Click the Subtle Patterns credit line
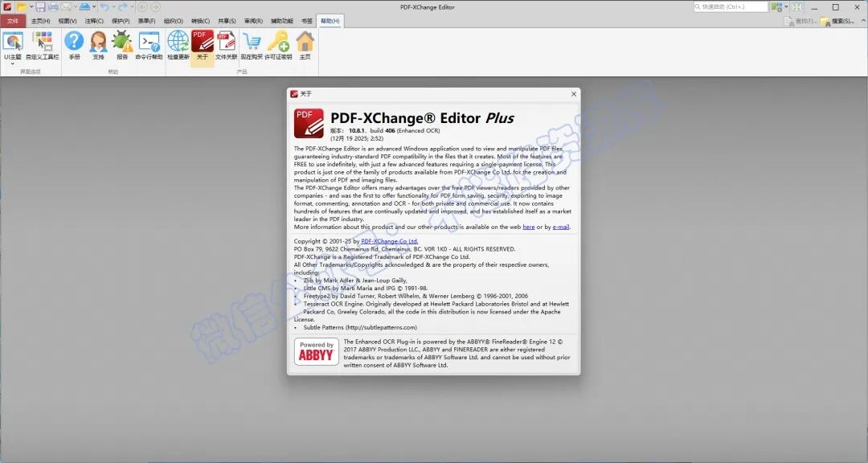Image resolution: width=868 pixels, height=463 pixels. (360, 327)
